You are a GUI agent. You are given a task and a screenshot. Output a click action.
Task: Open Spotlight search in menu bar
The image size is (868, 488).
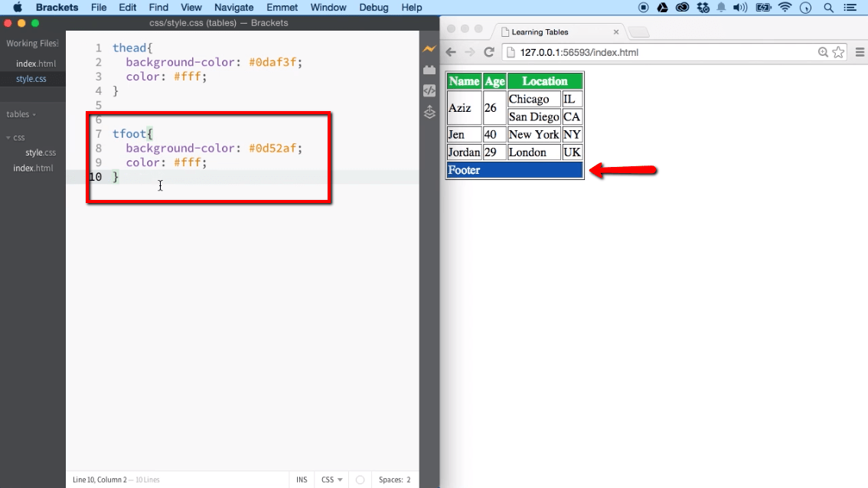[x=828, y=7]
